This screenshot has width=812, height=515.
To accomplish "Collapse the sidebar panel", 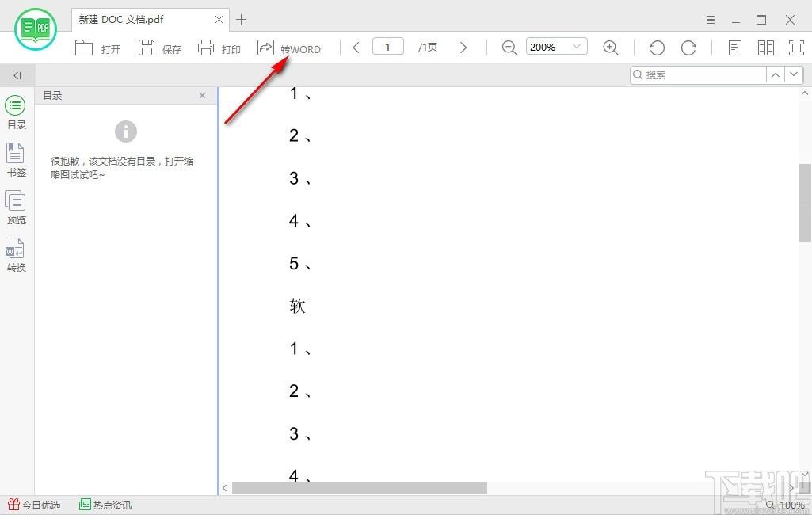I will click(17, 75).
